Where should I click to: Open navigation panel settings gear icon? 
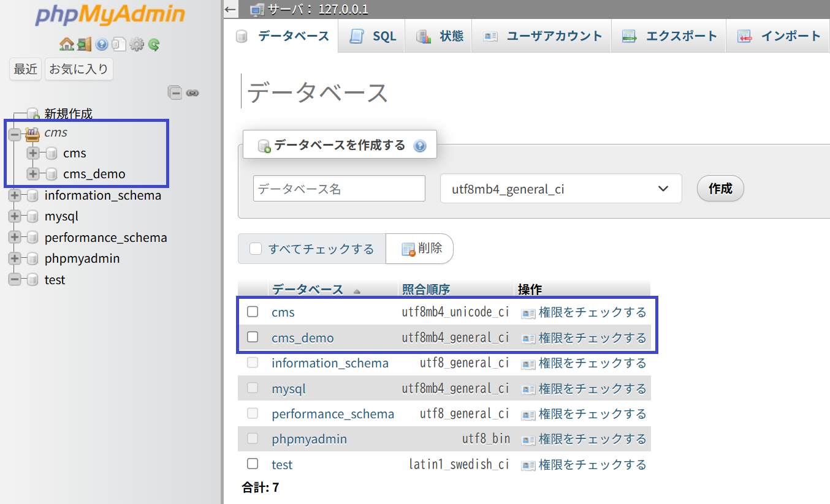tap(136, 44)
